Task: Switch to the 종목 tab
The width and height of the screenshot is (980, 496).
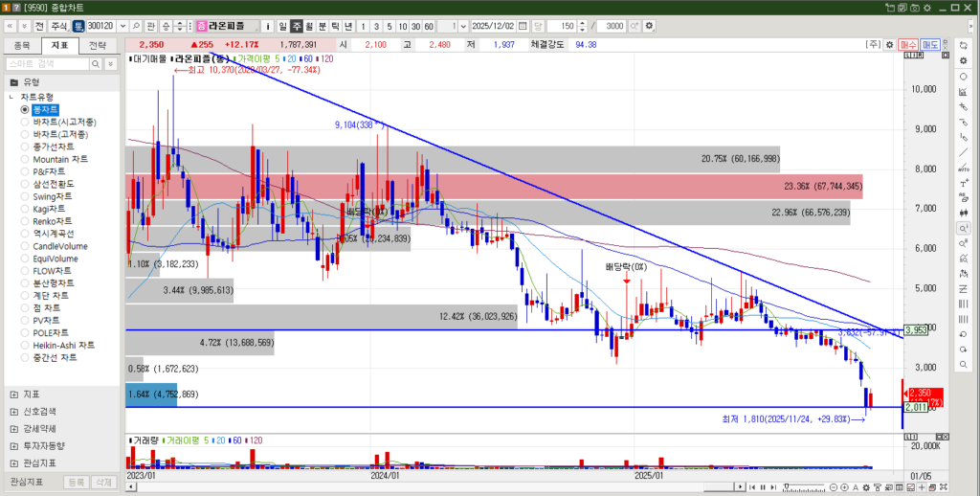Action: 22,45
